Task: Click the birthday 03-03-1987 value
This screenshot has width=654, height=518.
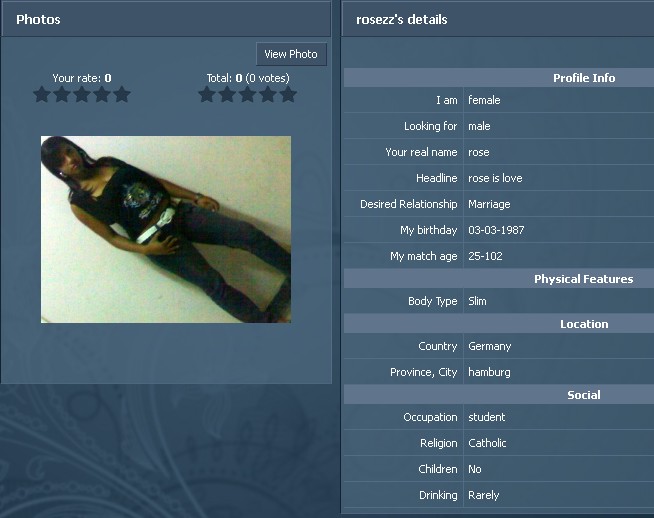Action: [496, 230]
